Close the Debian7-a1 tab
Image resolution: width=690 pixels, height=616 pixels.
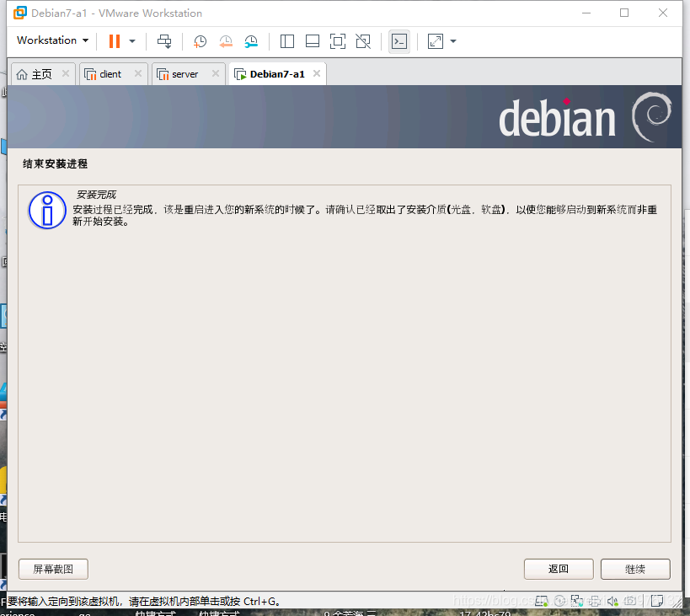coord(317,73)
